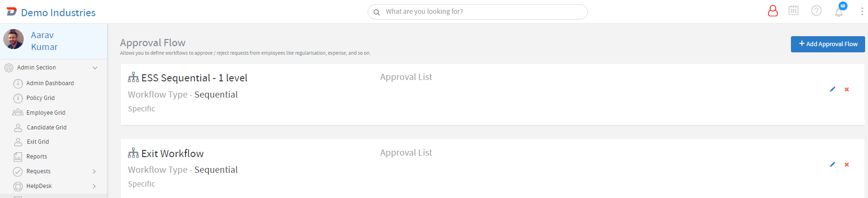Go to Employee Grid
The height and width of the screenshot is (198, 868).
(46, 113)
